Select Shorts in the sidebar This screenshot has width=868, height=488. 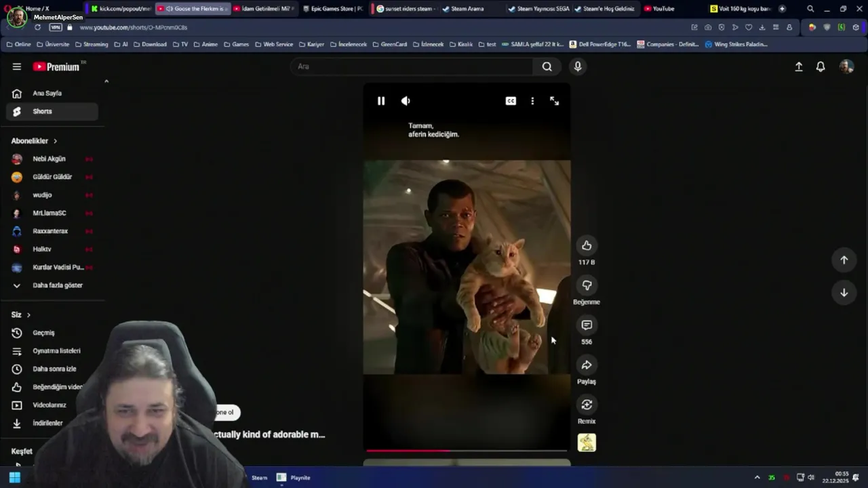[52, 111]
